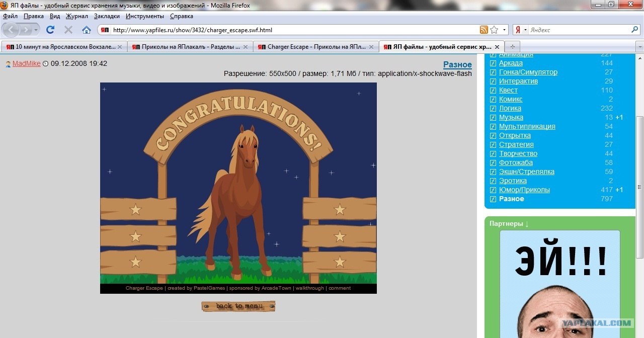
Task: Open the list all tabs dropdown
Action: click(639, 47)
